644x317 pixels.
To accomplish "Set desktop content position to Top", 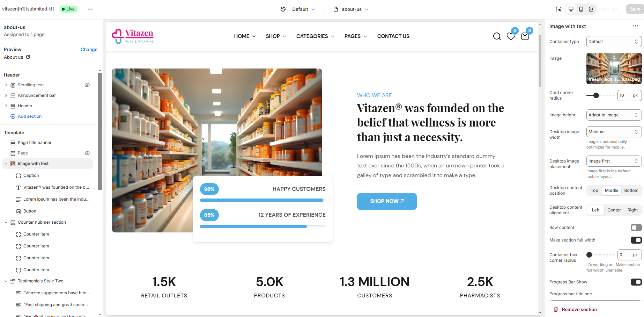I will tap(594, 190).
